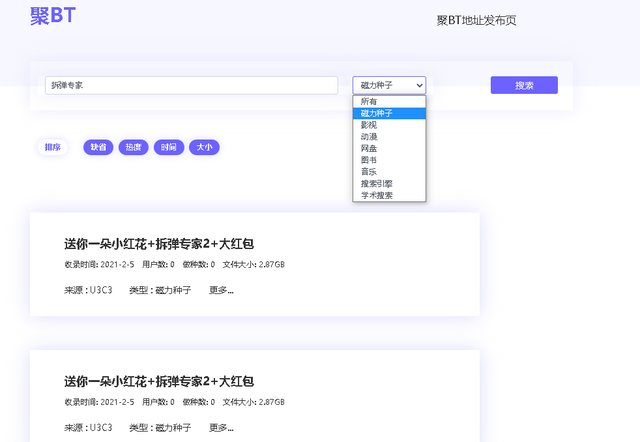Viewport: 640px width, 442px height.
Task: Sort results by 缺省
Action: (98, 147)
